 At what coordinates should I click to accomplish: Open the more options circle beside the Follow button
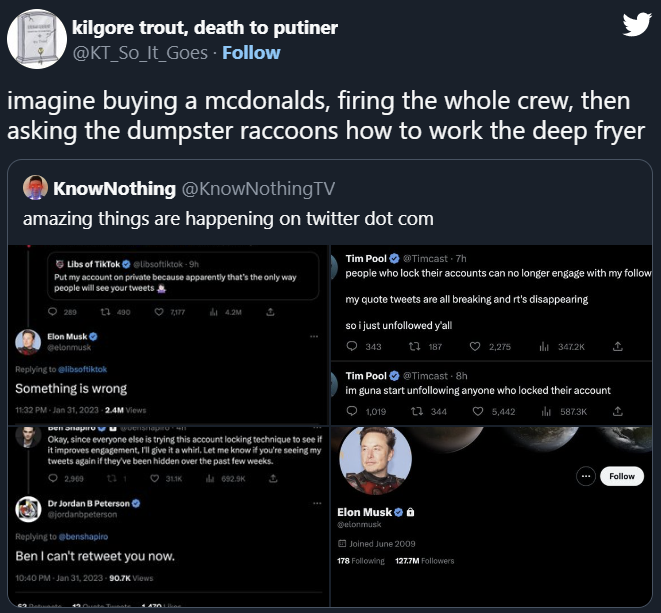click(587, 476)
